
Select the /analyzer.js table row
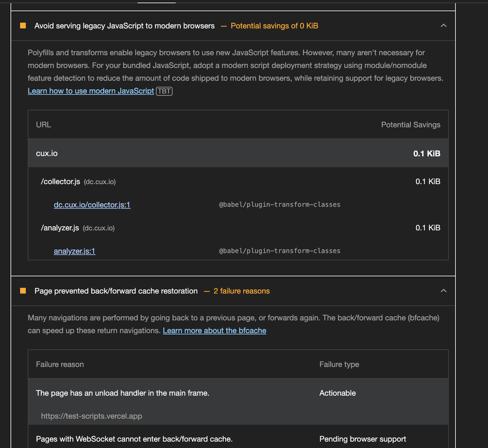pos(203,228)
